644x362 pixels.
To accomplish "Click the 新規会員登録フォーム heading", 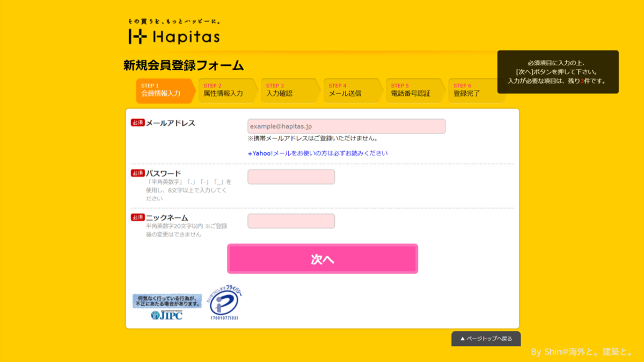I will tap(184, 66).
